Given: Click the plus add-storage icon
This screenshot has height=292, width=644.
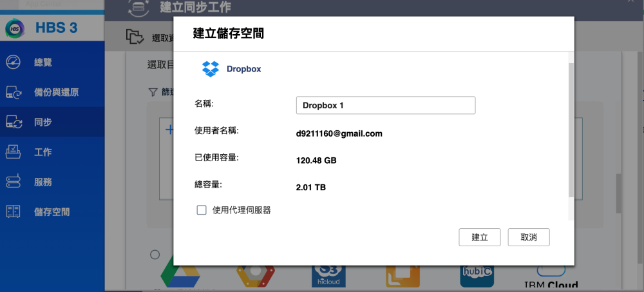Looking at the screenshot, I should [169, 130].
